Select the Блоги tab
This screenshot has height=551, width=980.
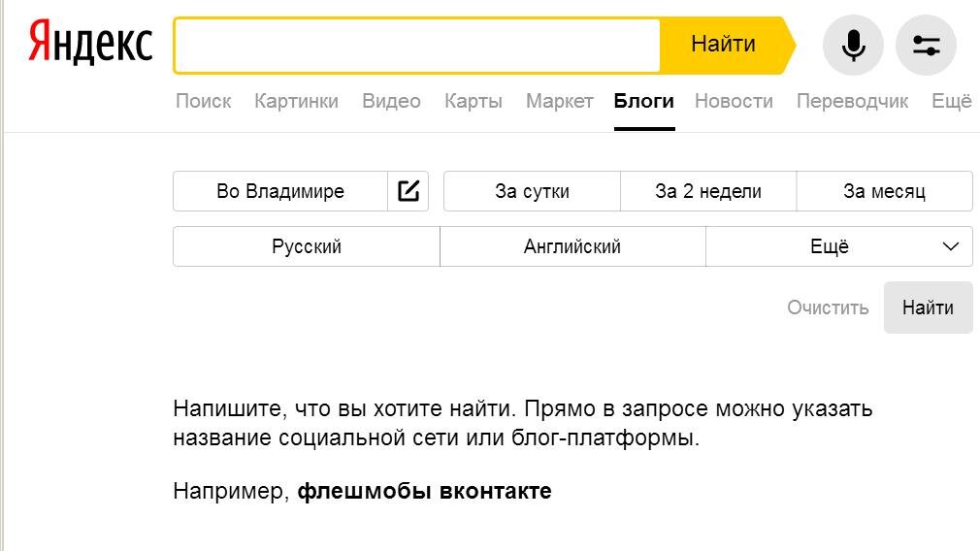(643, 101)
